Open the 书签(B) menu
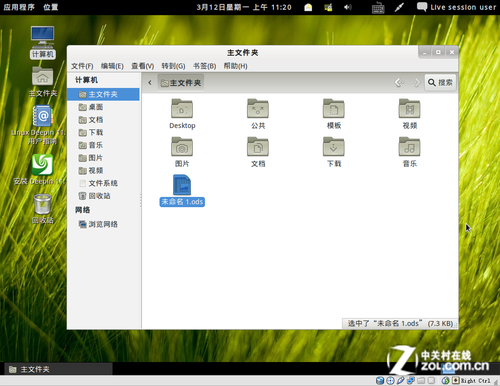The image size is (500, 386). point(204,66)
